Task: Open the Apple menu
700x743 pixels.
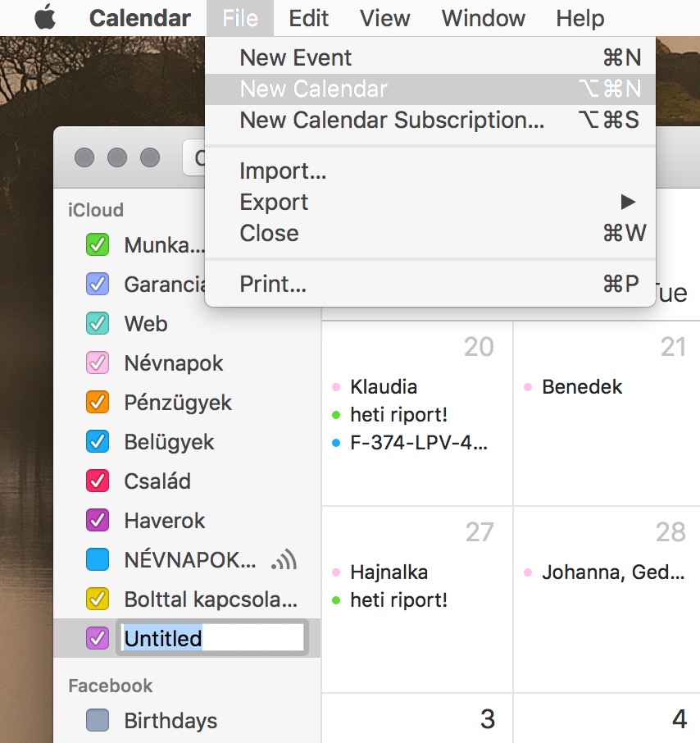Action: tap(45, 18)
